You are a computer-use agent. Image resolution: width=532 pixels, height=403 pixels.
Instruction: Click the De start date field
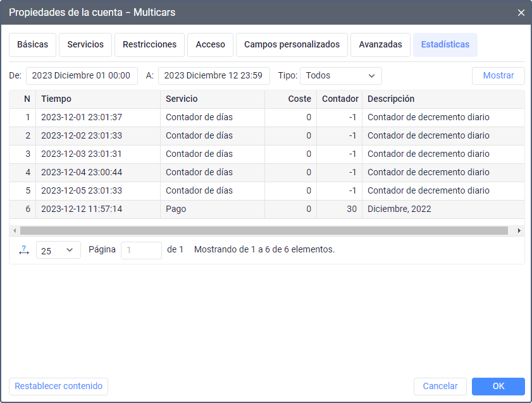[82, 76]
